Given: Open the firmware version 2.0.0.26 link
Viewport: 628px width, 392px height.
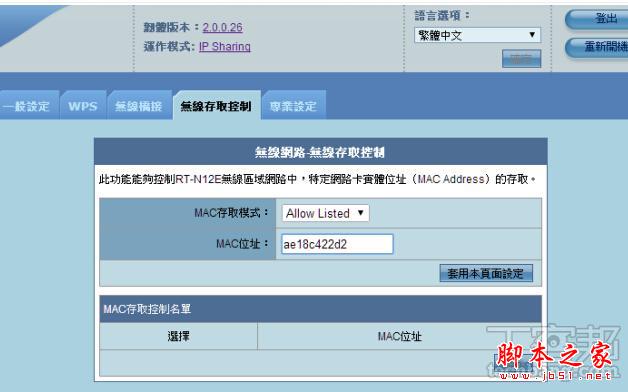Looking at the screenshot, I should [x=222, y=27].
